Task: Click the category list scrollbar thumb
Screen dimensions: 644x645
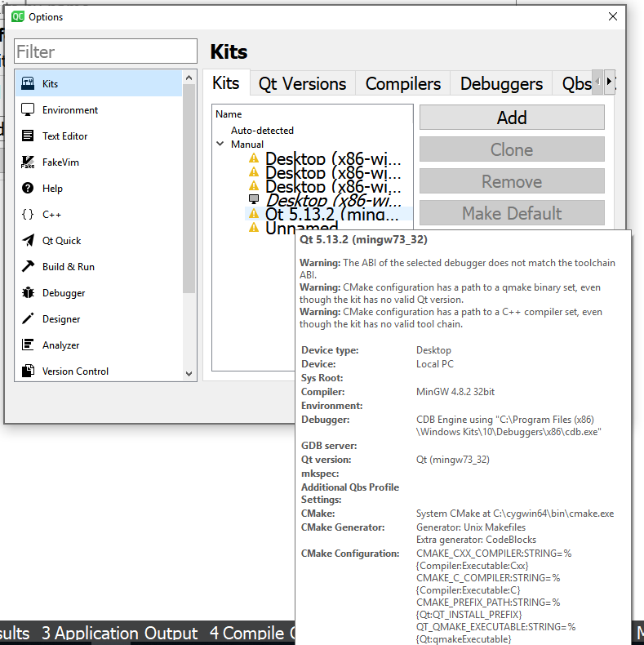Action: 189,189
